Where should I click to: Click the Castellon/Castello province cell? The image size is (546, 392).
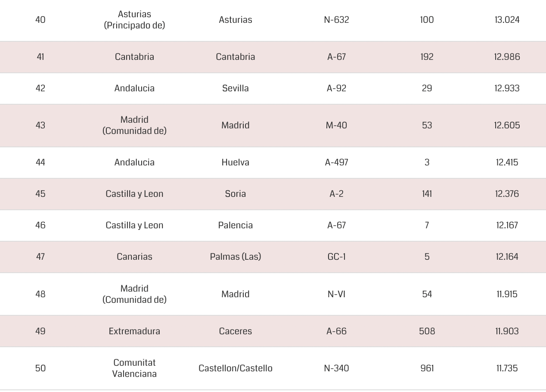[235, 368]
